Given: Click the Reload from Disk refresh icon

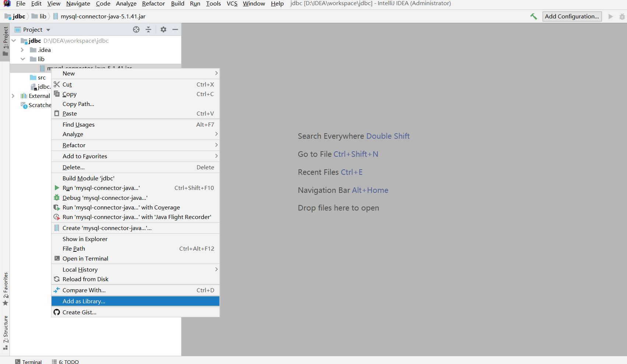Looking at the screenshot, I should coord(57,279).
